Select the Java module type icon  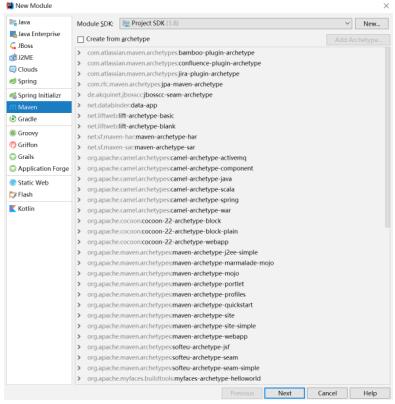point(13,22)
